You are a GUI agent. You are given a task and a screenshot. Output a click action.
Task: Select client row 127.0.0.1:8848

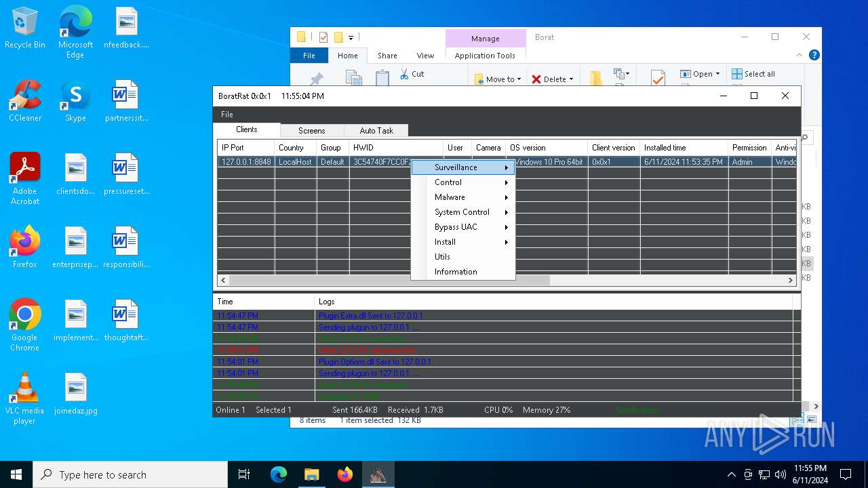tap(507, 162)
